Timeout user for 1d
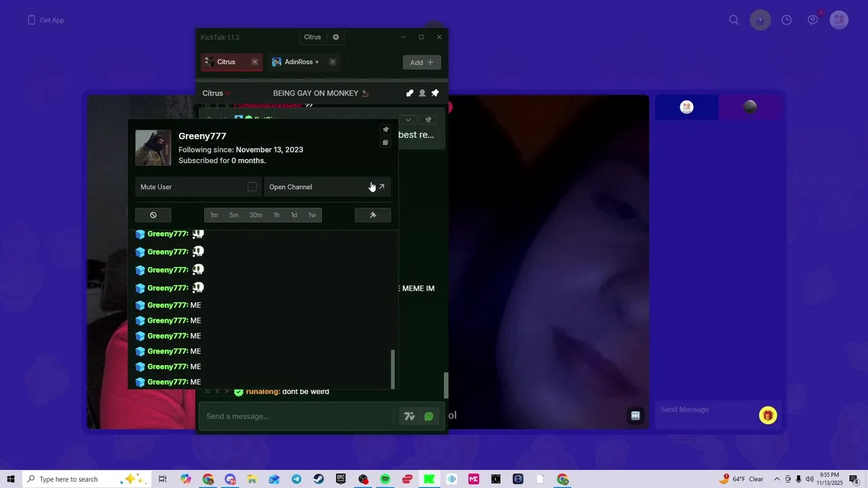The image size is (868, 488). pos(294,215)
